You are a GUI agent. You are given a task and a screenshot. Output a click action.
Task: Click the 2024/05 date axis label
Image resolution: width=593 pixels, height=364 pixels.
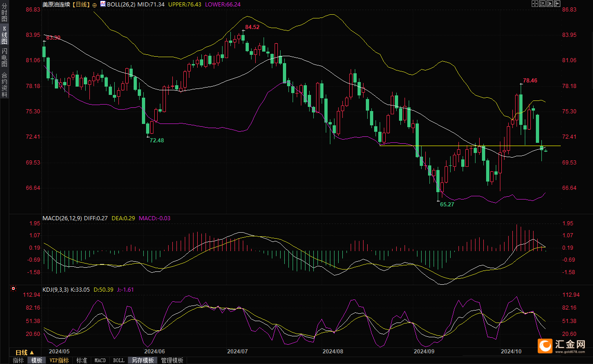coord(59,351)
